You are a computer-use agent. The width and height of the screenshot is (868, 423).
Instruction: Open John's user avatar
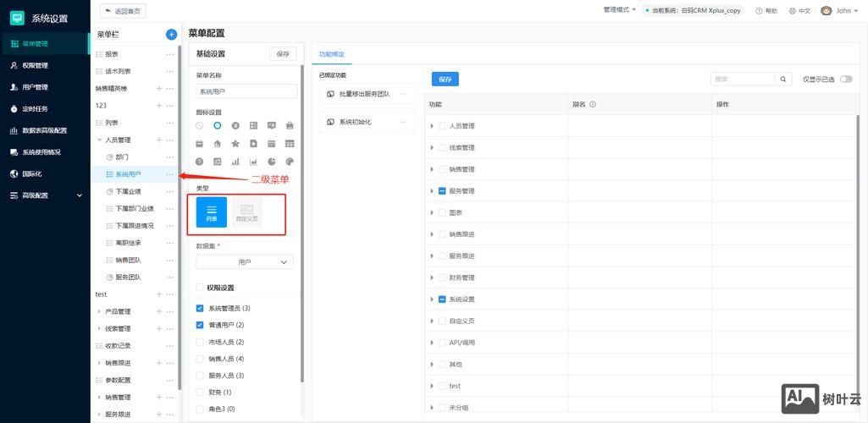(x=826, y=10)
